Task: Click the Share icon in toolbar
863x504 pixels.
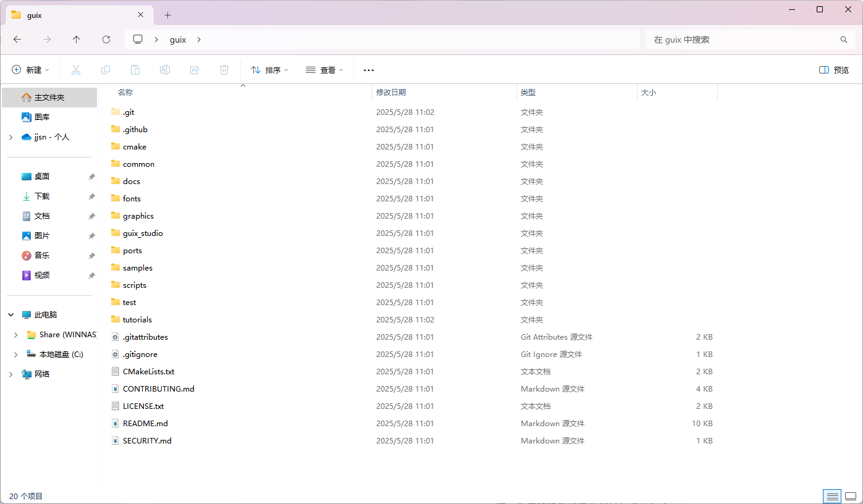Action: point(195,70)
